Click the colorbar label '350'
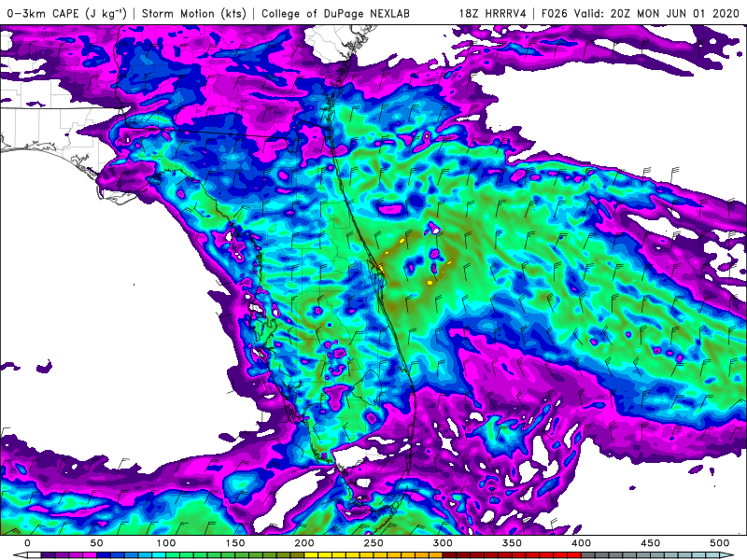Image resolution: width=747 pixels, height=560 pixels. click(x=512, y=543)
